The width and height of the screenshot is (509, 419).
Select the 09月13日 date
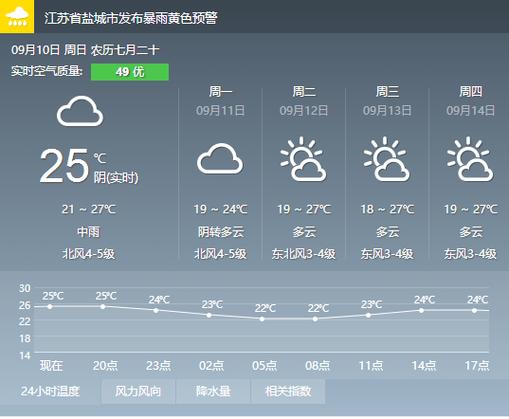click(x=387, y=111)
